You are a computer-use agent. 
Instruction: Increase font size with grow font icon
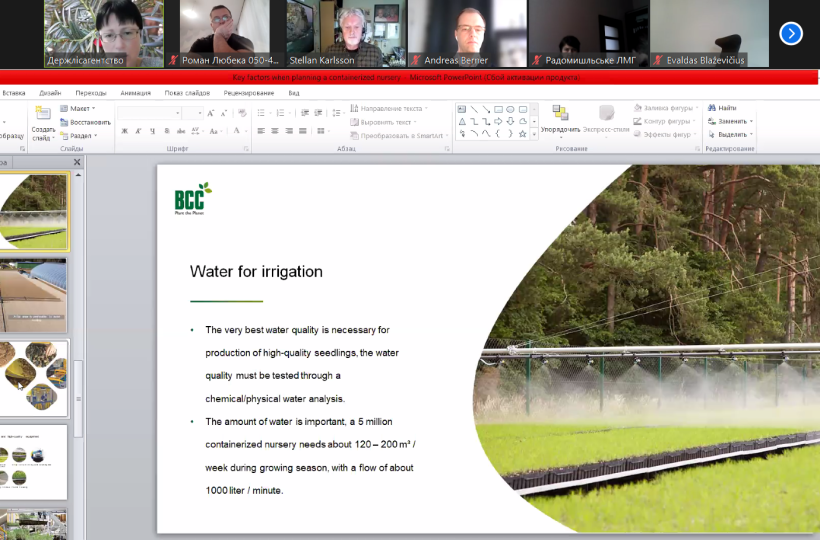pos(211,113)
